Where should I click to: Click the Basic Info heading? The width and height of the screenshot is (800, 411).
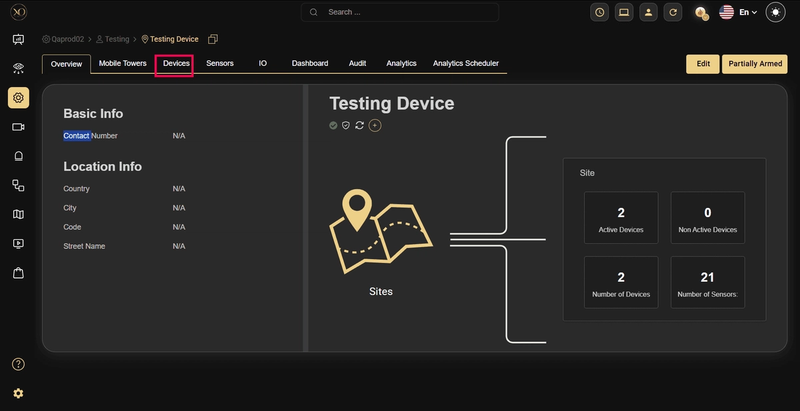pyautogui.click(x=93, y=114)
